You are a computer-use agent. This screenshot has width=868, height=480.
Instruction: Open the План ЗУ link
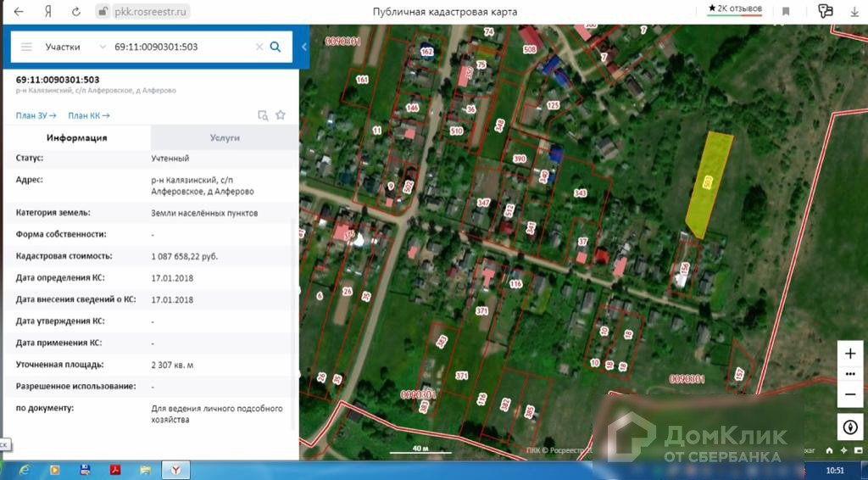(36, 115)
